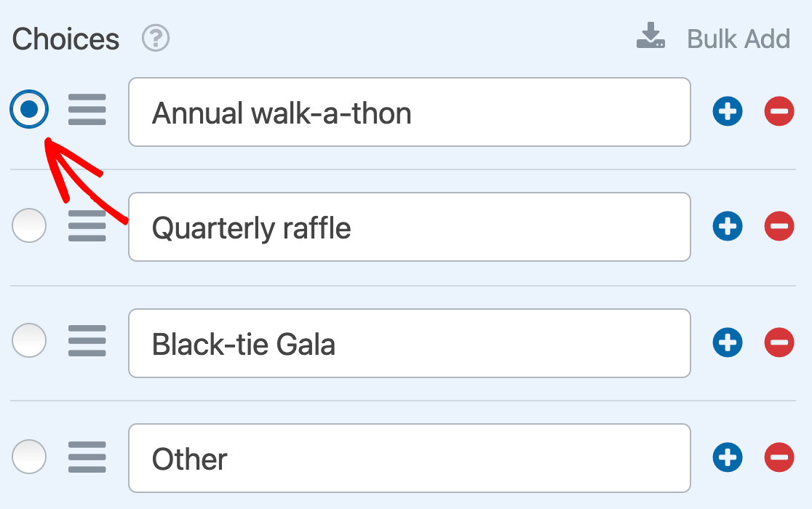Add a choice after Quarterly raffle

(x=728, y=226)
